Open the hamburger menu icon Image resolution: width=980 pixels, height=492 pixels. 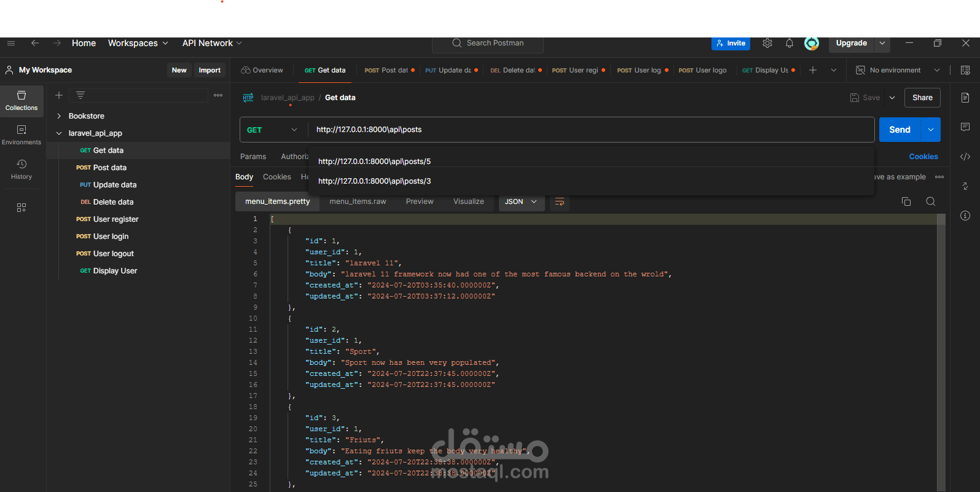click(x=10, y=43)
